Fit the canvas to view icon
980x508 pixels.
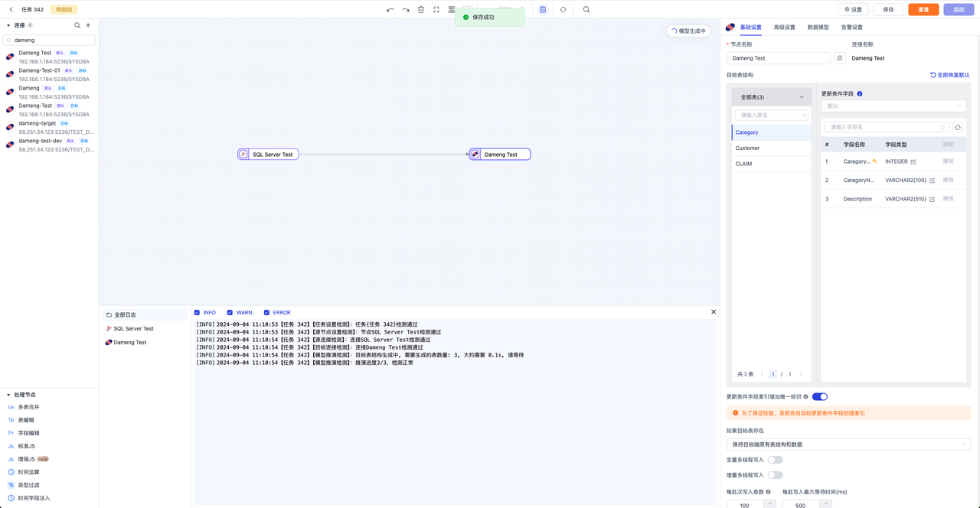(x=436, y=10)
